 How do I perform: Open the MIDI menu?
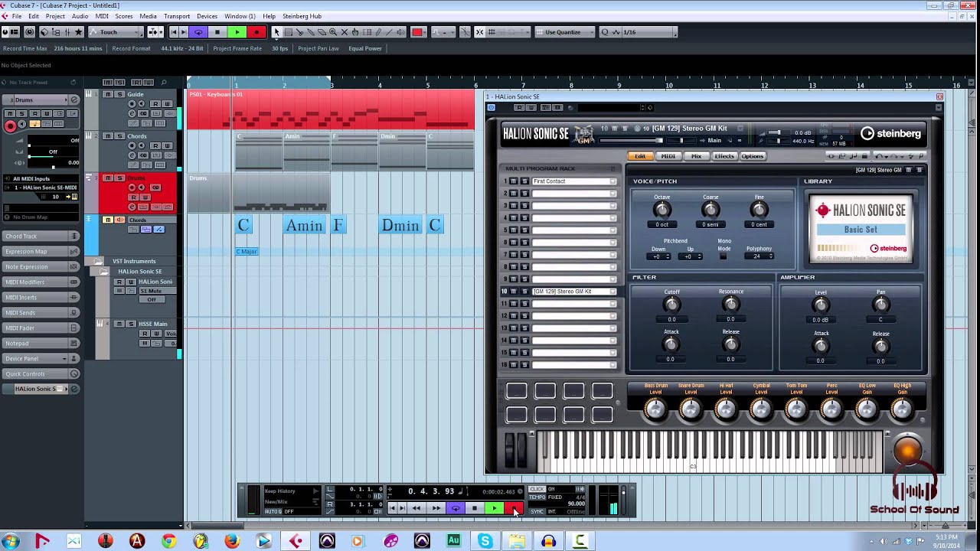point(102,16)
